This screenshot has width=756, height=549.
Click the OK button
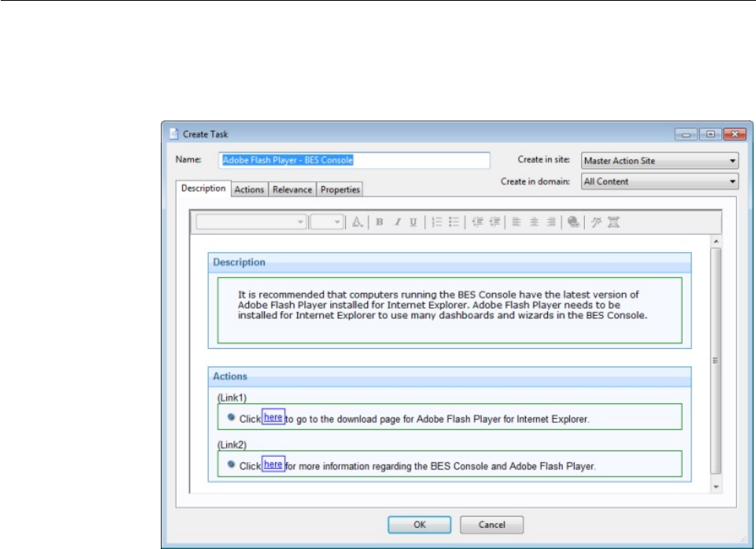419,525
